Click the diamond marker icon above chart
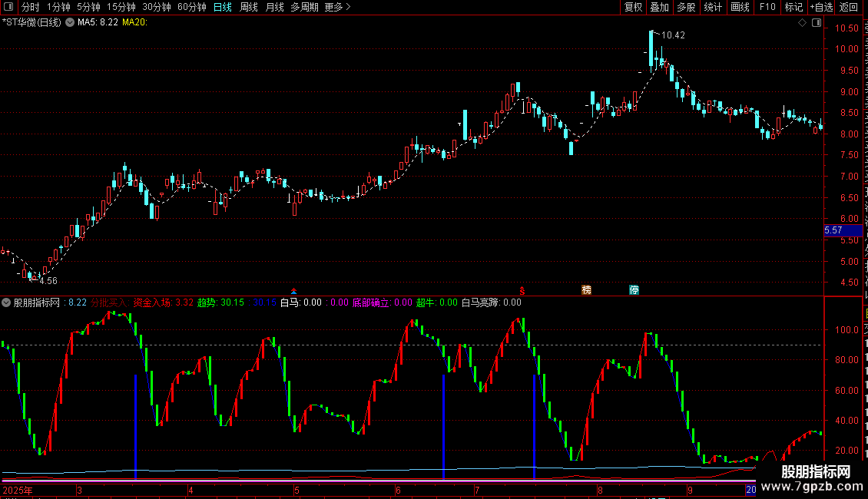Viewport: 868px width, 499px height. point(802,23)
